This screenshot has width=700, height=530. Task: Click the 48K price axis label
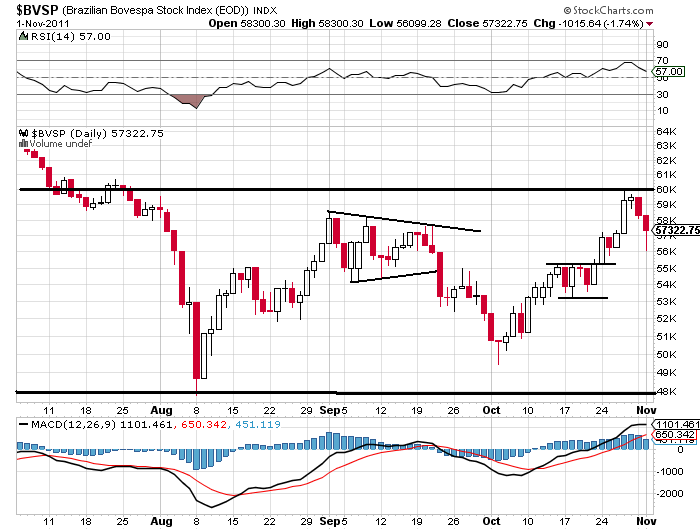[667, 392]
